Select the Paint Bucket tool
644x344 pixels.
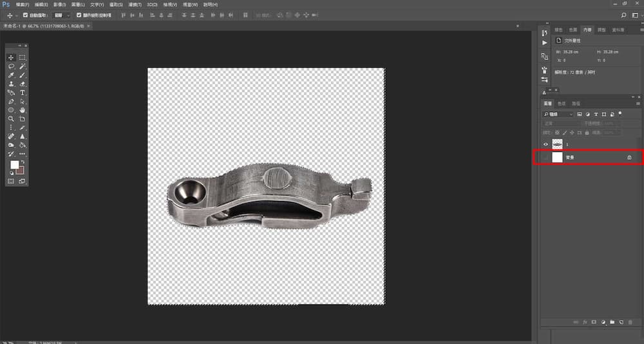(22, 145)
